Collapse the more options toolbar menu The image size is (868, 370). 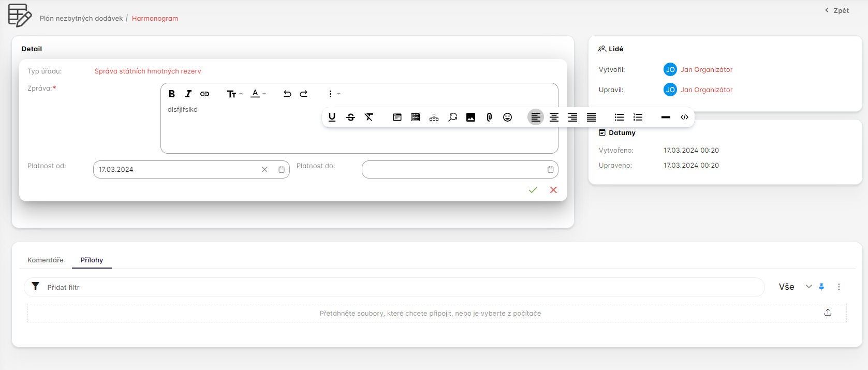point(333,94)
